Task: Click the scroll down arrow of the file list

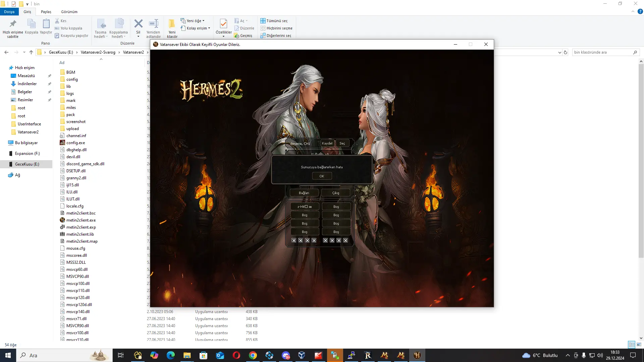Action: pos(641,338)
